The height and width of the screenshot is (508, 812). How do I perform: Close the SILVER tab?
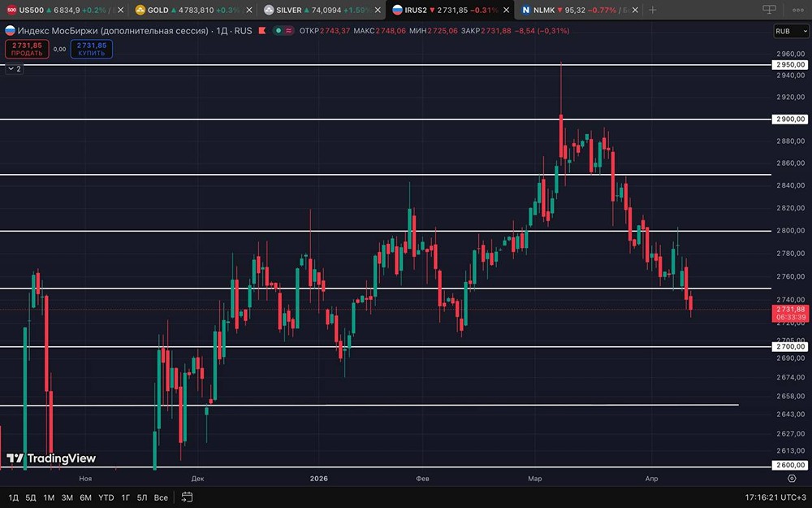(378, 10)
